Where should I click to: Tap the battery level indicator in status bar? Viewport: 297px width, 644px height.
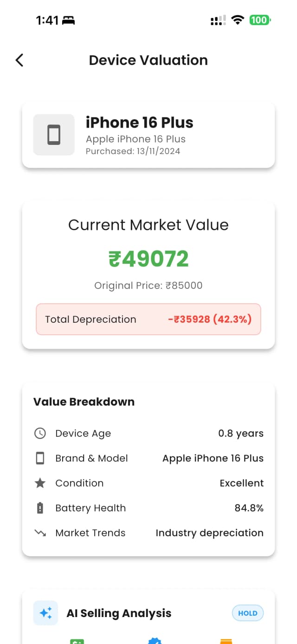(260, 20)
